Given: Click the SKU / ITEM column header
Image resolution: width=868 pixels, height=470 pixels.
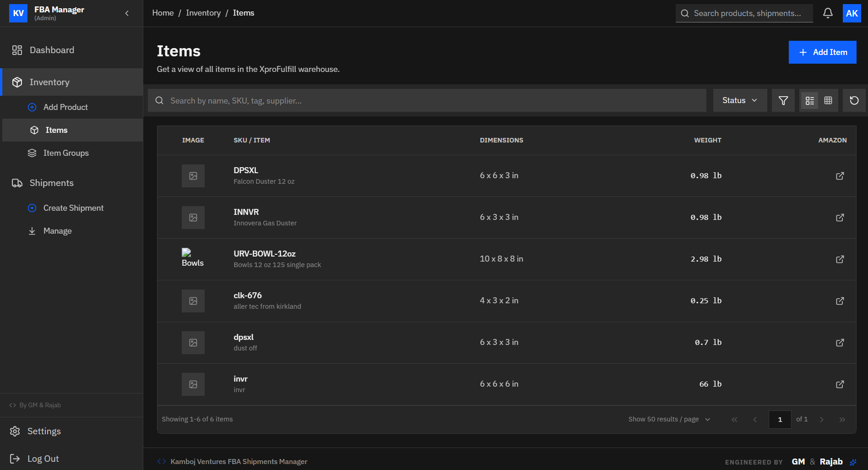Looking at the screenshot, I should point(252,140).
